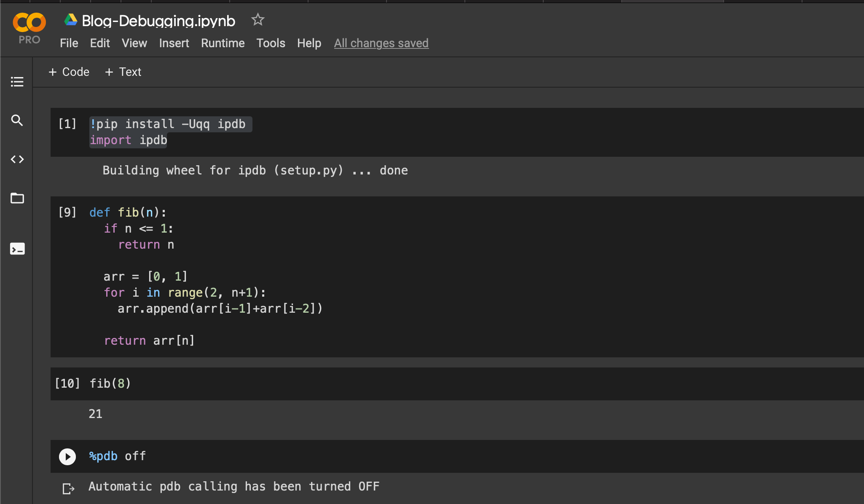Expand the Insert menu options
The image size is (864, 504).
pos(174,43)
